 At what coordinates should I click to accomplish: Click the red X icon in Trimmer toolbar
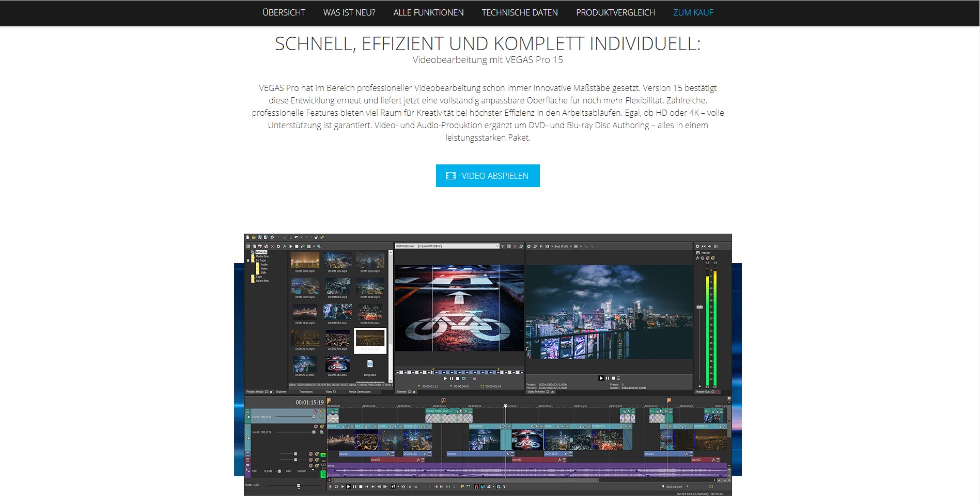click(x=515, y=247)
